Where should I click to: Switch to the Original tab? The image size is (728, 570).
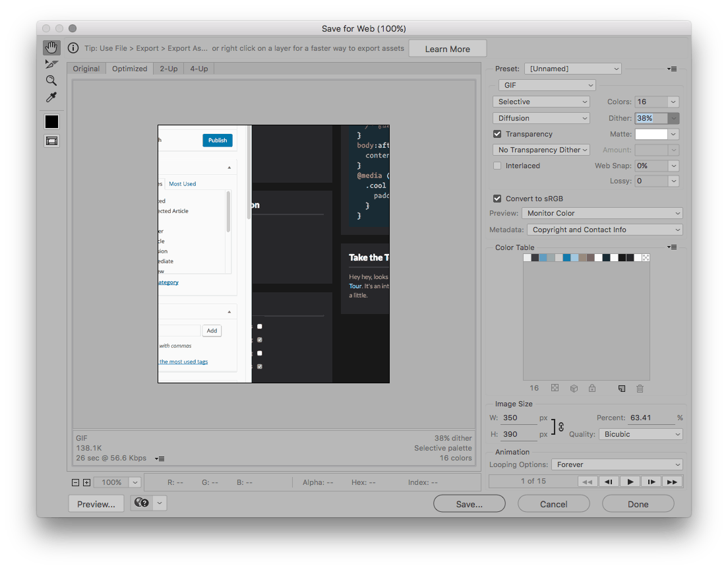tap(86, 69)
